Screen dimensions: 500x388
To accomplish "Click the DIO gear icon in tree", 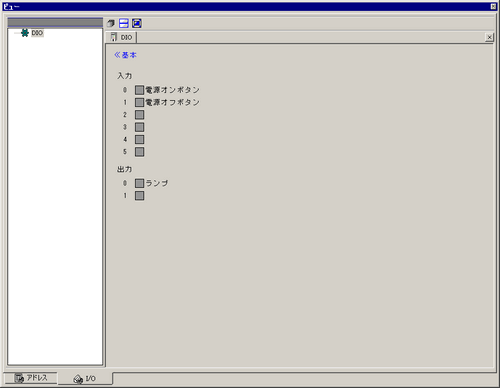I will click(25, 33).
